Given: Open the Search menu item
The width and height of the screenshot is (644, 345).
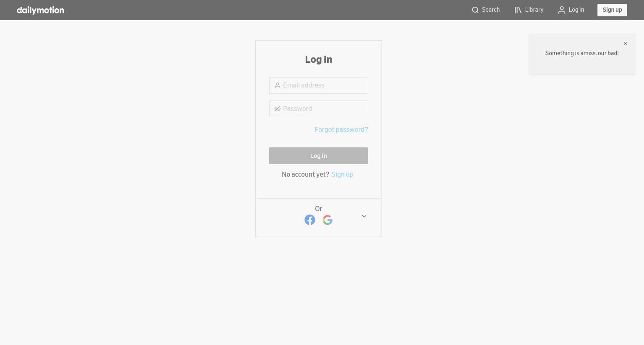Looking at the screenshot, I should coord(486,10).
